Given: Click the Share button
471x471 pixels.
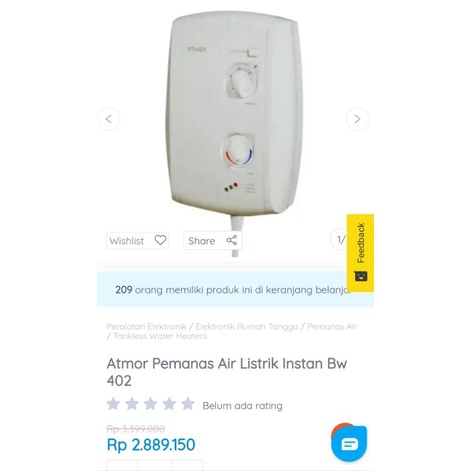Looking at the screenshot, I should click(x=212, y=240).
